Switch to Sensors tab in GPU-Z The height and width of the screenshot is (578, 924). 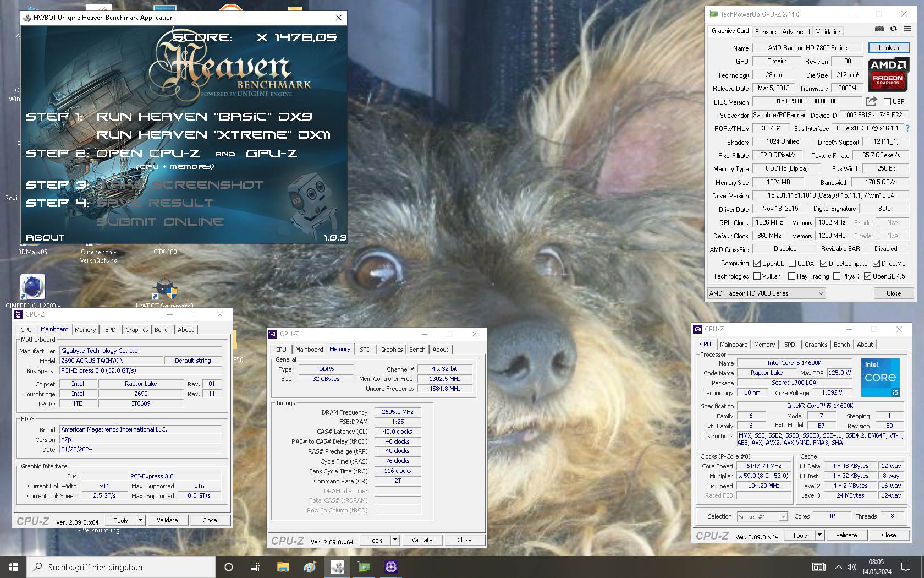tap(766, 32)
